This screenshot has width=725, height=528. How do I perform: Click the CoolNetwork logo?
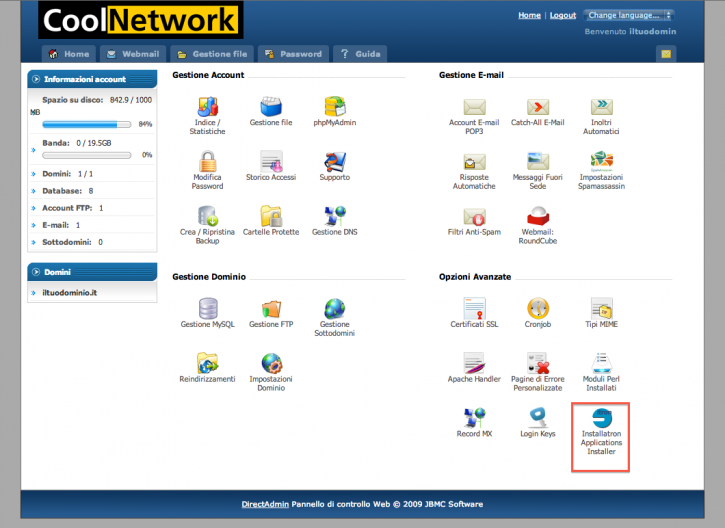141,20
